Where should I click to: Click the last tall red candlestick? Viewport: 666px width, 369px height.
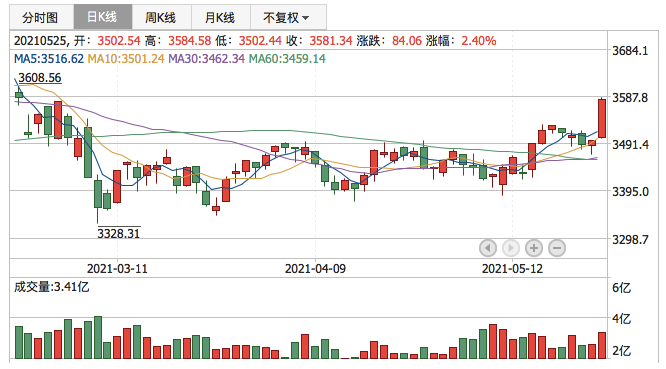(x=602, y=118)
